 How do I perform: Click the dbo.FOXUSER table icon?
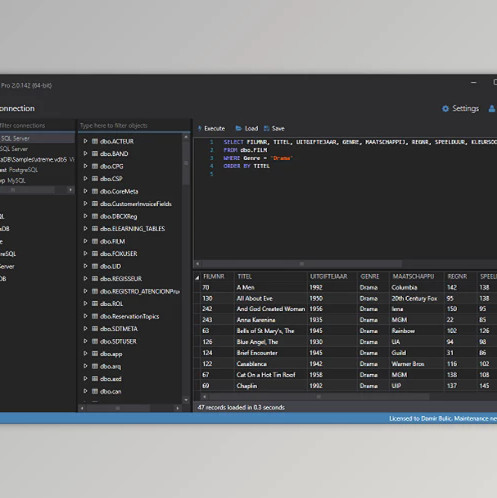[x=95, y=254]
